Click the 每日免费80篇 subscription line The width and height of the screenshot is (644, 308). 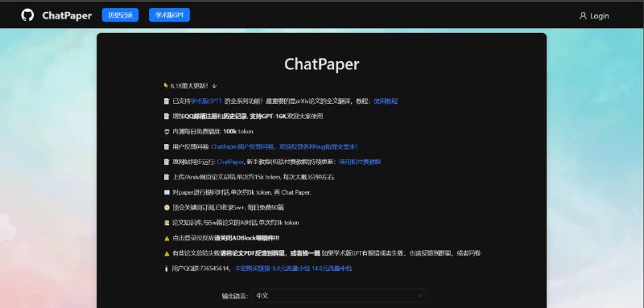pos(224,207)
